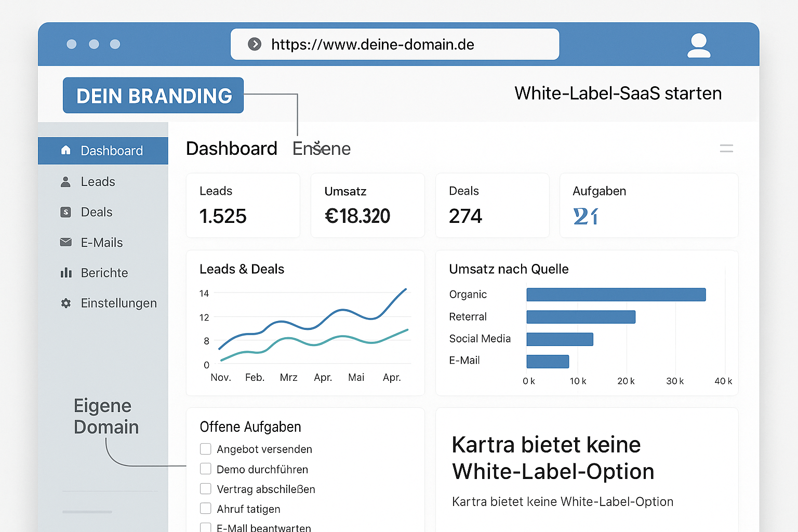798x532 pixels.
Task: Click the Eigene Domain annotation label
Action: (x=107, y=416)
